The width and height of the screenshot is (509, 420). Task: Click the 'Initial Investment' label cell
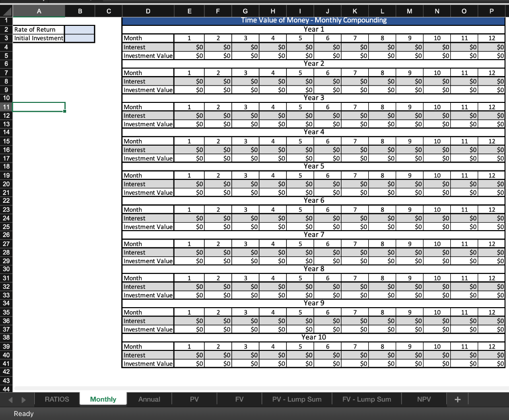pyautogui.click(x=39, y=38)
